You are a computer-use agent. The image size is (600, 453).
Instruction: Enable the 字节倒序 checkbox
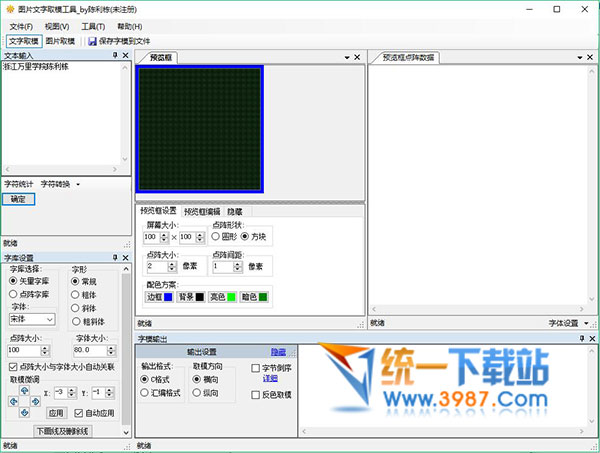(x=255, y=368)
